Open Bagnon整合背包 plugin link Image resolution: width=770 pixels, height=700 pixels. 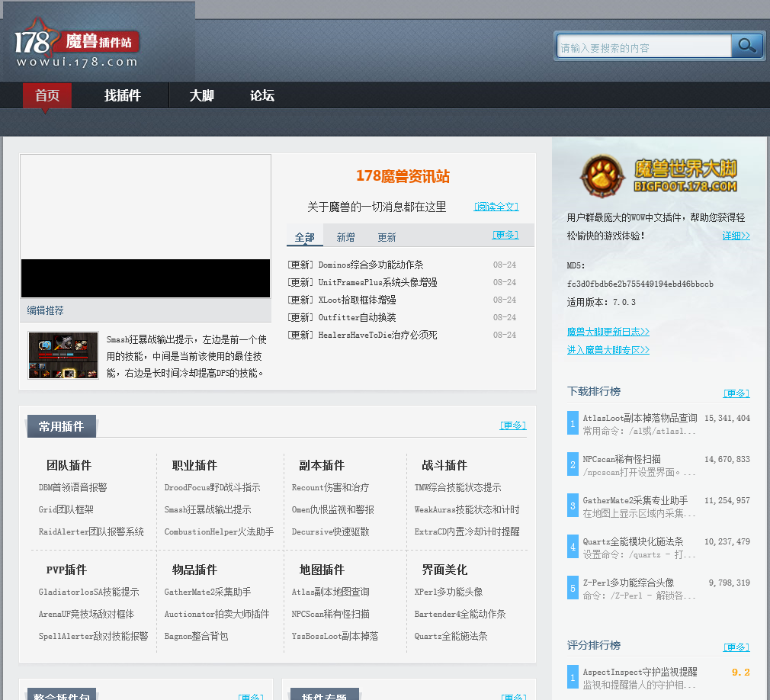(196, 636)
